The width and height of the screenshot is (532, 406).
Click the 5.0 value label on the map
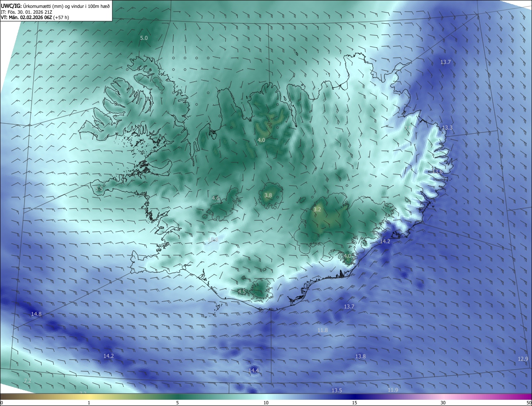pyautogui.click(x=144, y=38)
